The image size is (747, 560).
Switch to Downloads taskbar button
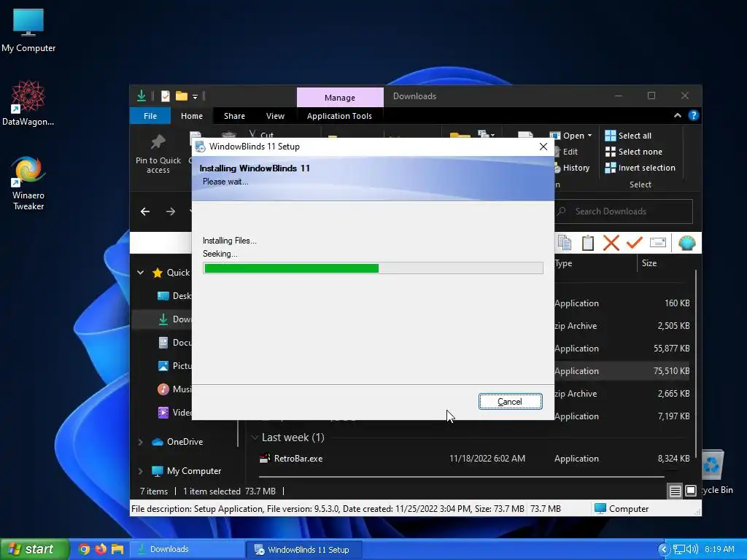(187, 550)
